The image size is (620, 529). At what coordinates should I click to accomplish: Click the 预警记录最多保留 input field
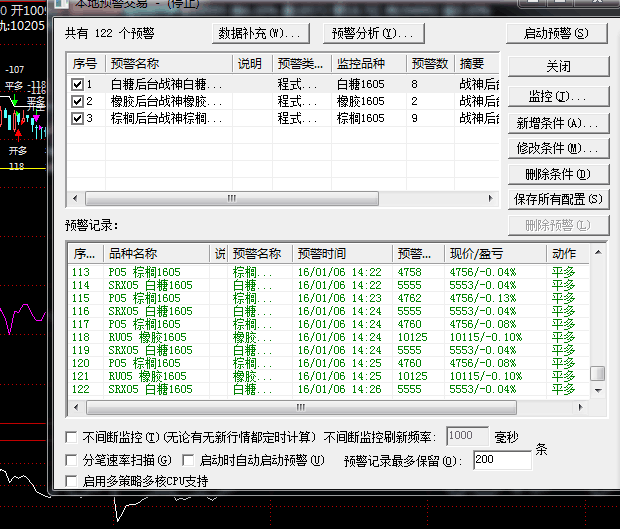tap(501, 461)
